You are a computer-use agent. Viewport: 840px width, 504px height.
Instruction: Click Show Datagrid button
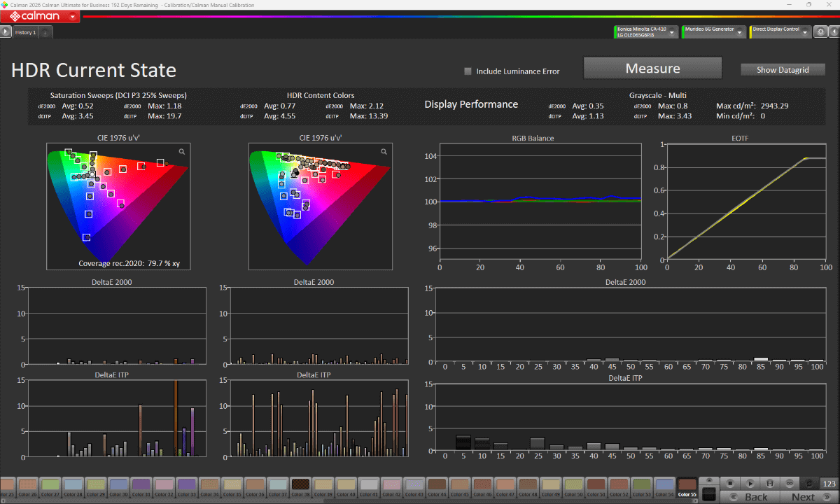click(x=783, y=70)
